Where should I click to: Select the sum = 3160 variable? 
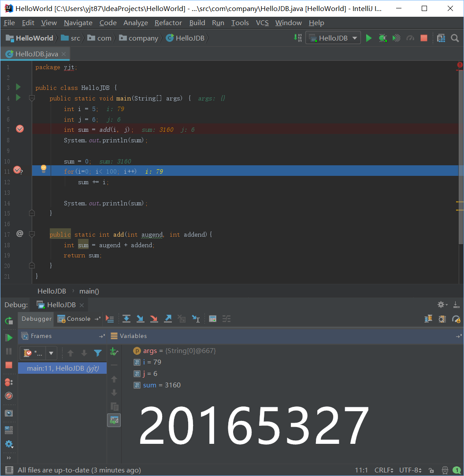click(x=157, y=385)
